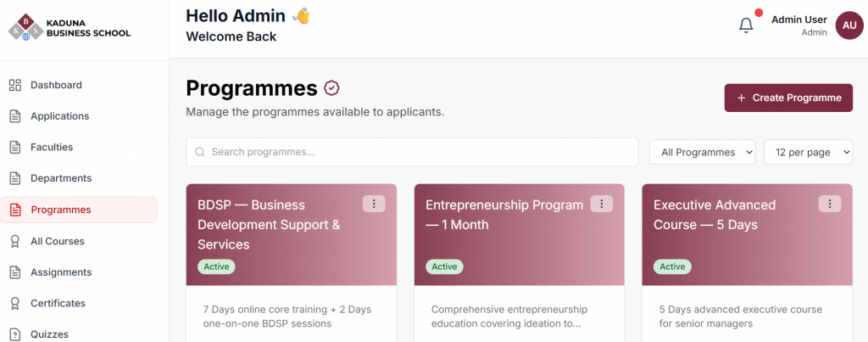Click the notification bell icon
The width and height of the screenshot is (868, 342).
point(746,25)
